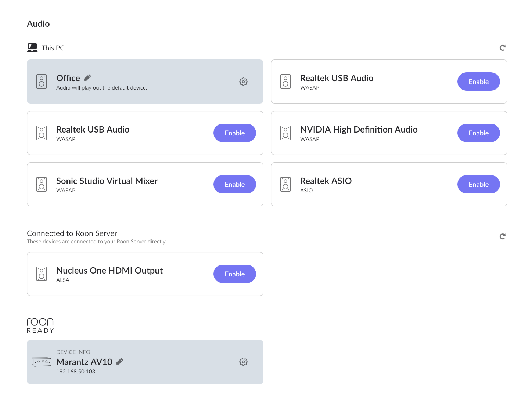Viewport: 532px width, 402px height.
Task: Click the pencil icon to rename Office
Action: [87, 78]
